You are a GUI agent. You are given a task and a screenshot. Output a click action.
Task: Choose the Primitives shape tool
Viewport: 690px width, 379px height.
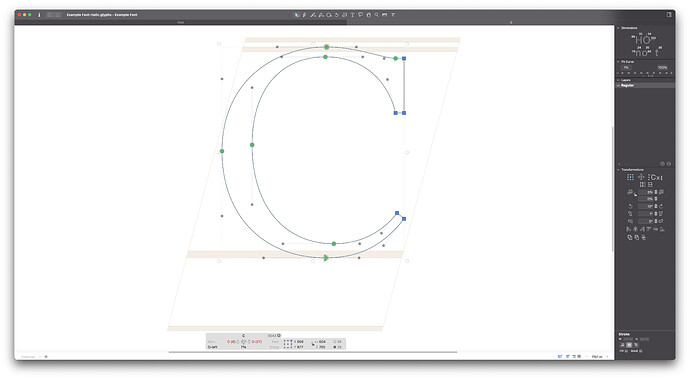pos(329,15)
